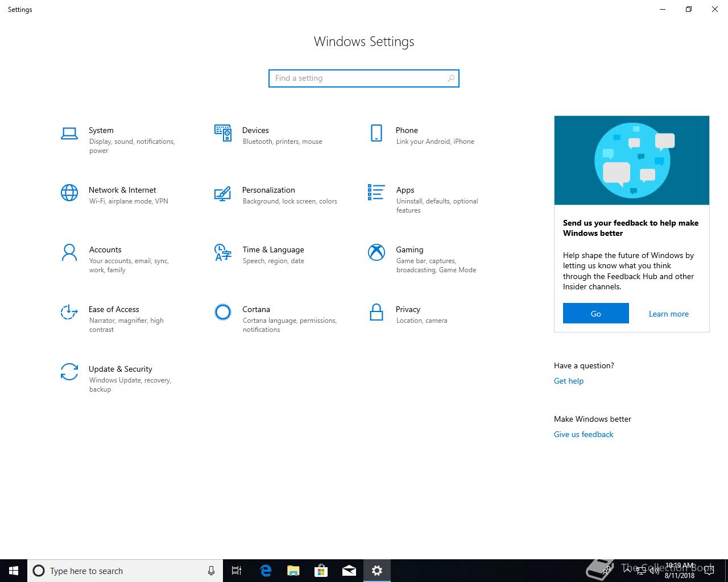Open the Phone settings icon
The image size is (728, 582).
point(377,133)
